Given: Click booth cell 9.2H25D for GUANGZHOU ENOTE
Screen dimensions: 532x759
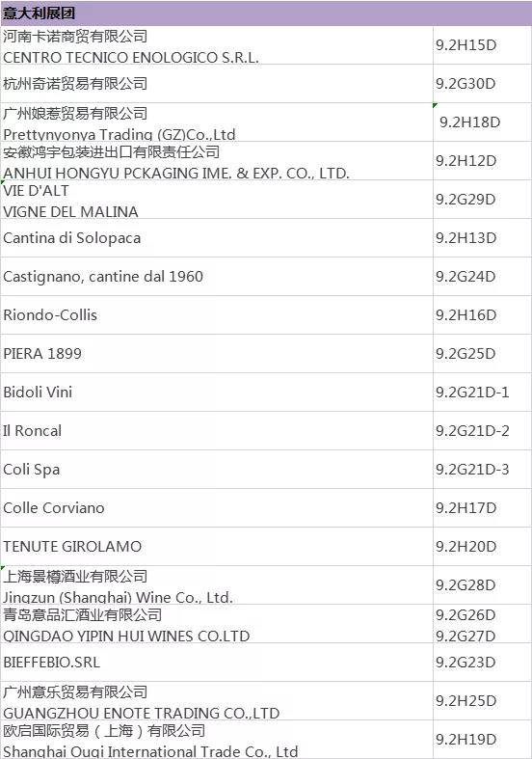Looking at the screenshot, I should tap(482, 700).
